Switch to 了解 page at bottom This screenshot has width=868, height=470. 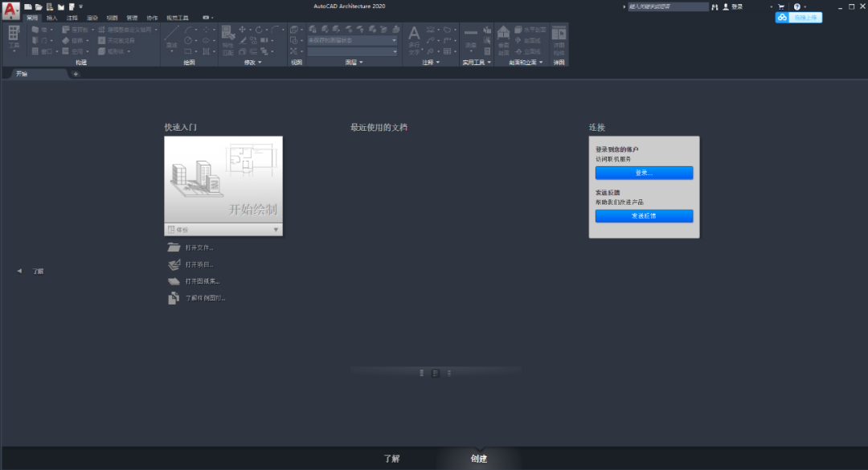pyautogui.click(x=391, y=459)
